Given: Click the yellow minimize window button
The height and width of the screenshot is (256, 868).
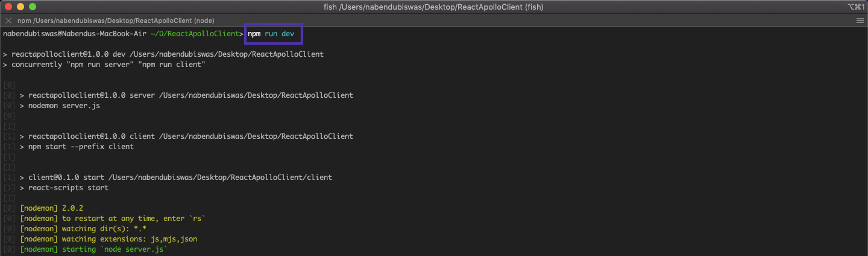Looking at the screenshot, I should [x=20, y=7].
